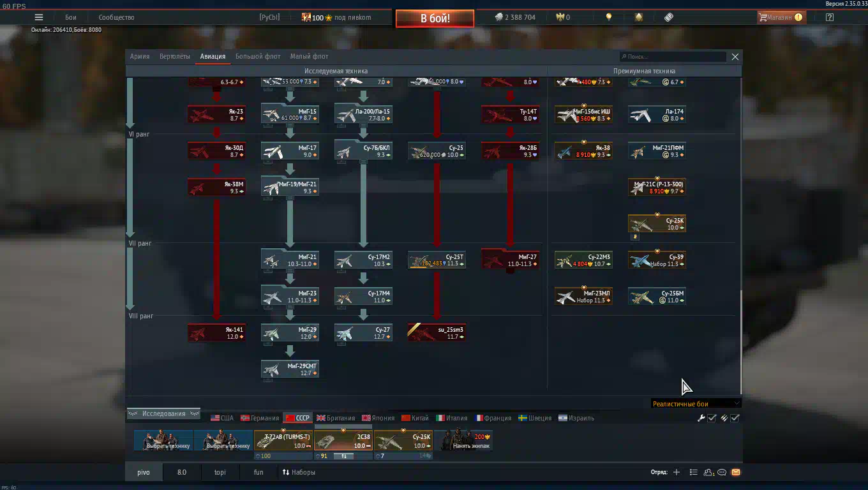Select the premium Су-25БМ card

[657, 297]
